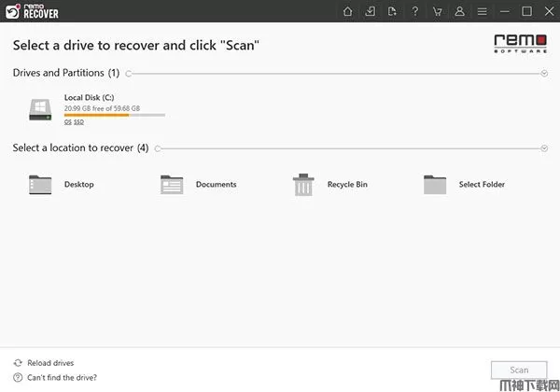The image size is (560, 392).
Task: Go to the Home screen icon
Action: pyautogui.click(x=348, y=11)
